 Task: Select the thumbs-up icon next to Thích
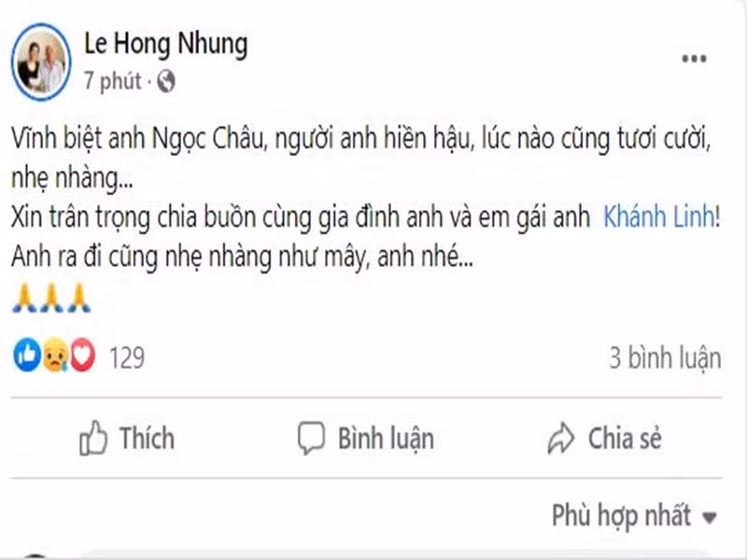coord(93,438)
